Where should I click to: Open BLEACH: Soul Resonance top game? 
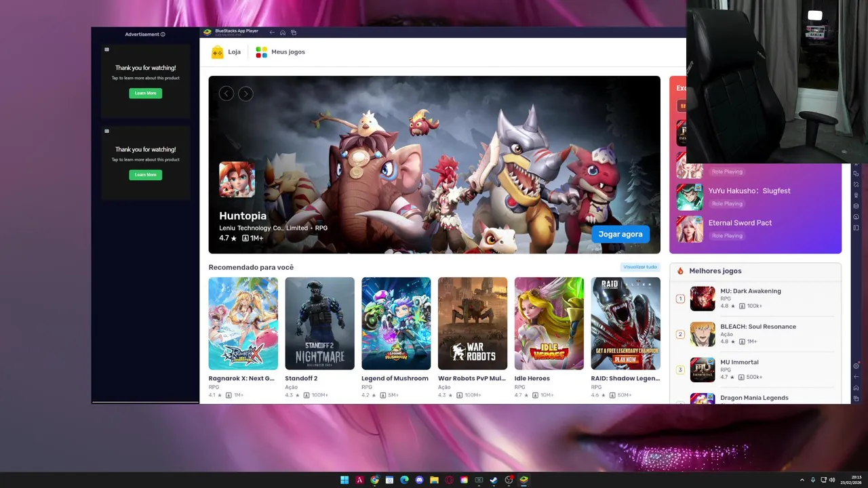755,334
